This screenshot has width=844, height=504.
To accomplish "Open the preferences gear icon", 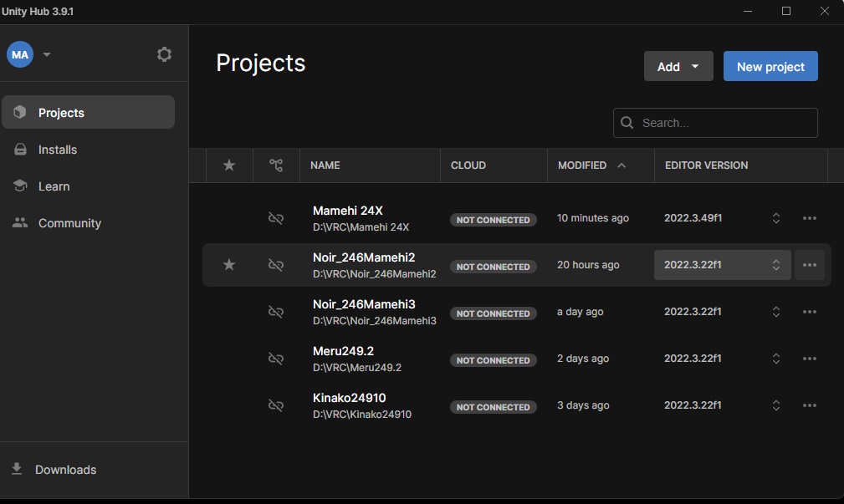I will coord(164,54).
